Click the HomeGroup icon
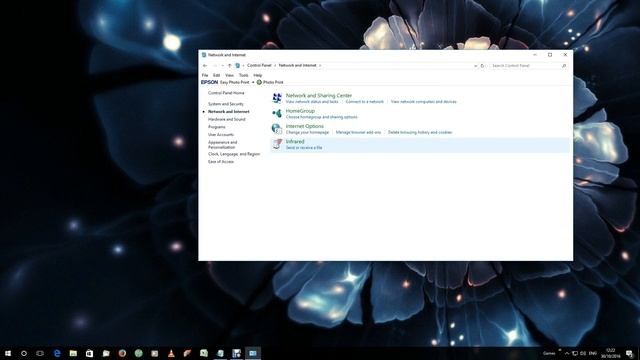The height and width of the screenshot is (360, 640). click(x=277, y=113)
